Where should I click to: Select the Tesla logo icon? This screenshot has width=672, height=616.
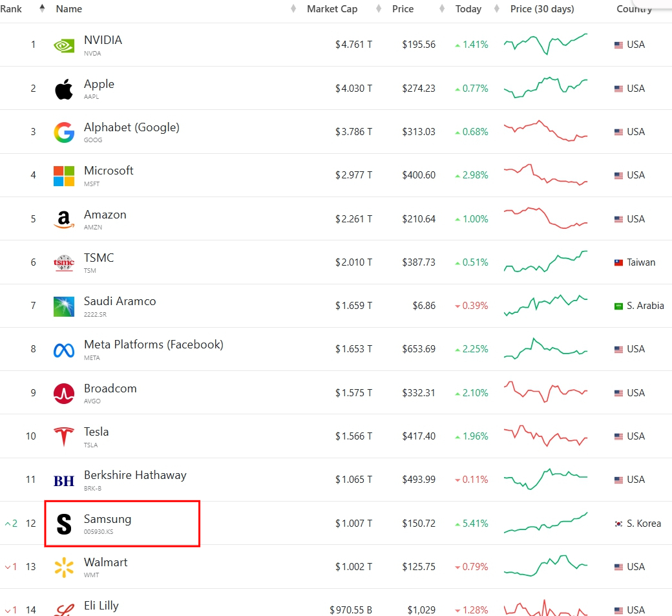coord(64,436)
